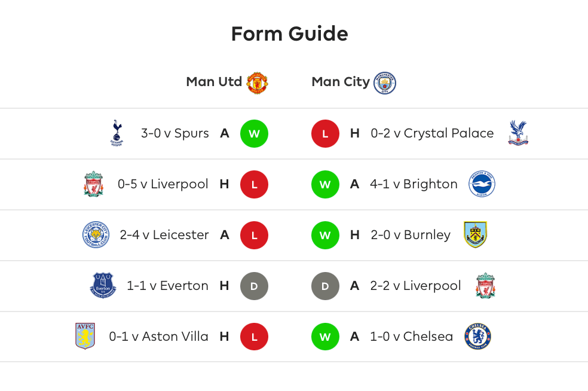Click the Aston Villa club badge
The image size is (588, 391).
(85, 336)
